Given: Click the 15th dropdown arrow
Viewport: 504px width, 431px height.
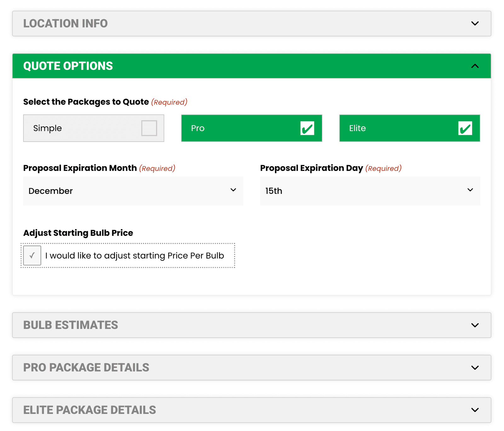Looking at the screenshot, I should (470, 190).
